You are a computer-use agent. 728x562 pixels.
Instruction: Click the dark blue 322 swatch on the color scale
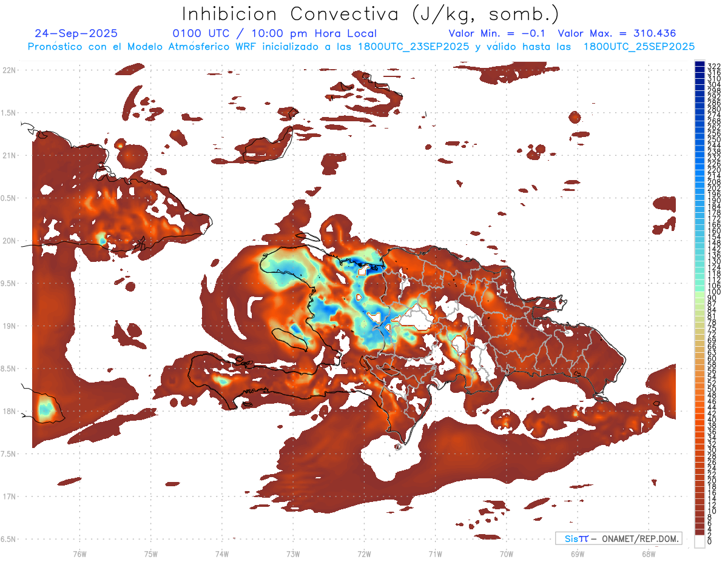[699, 64]
